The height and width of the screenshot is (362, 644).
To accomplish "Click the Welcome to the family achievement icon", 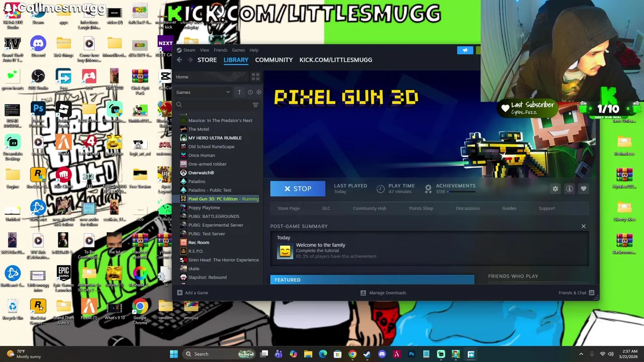I will 285,250.
